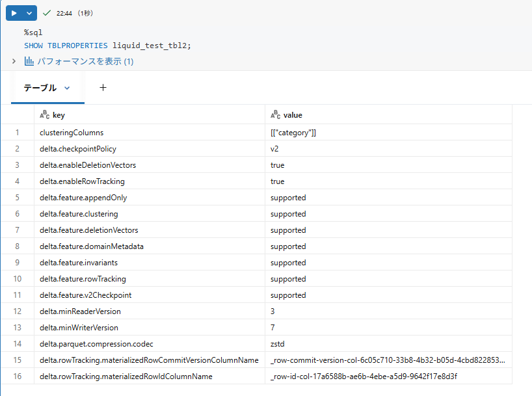The height and width of the screenshot is (396, 532).
Task: Select the materializedRowIdColumnName key cell
Action: pyautogui.click(x=150, y=376)
